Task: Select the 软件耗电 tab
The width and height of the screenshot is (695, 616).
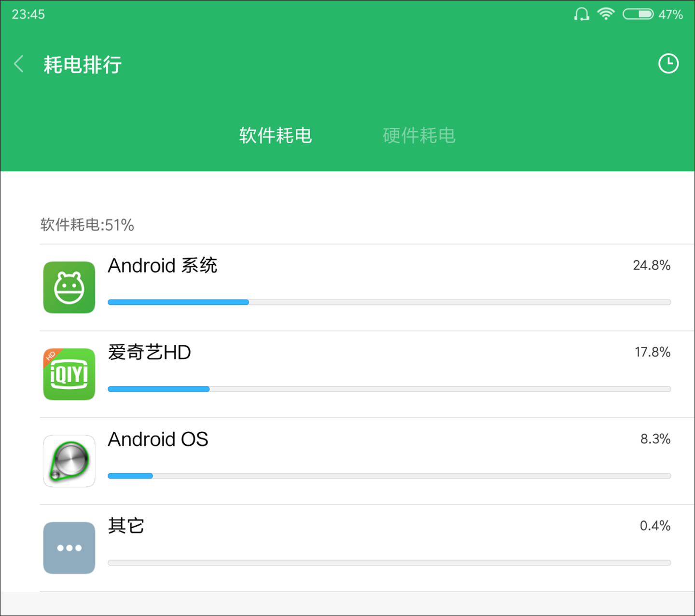Action: pos(275,136)
